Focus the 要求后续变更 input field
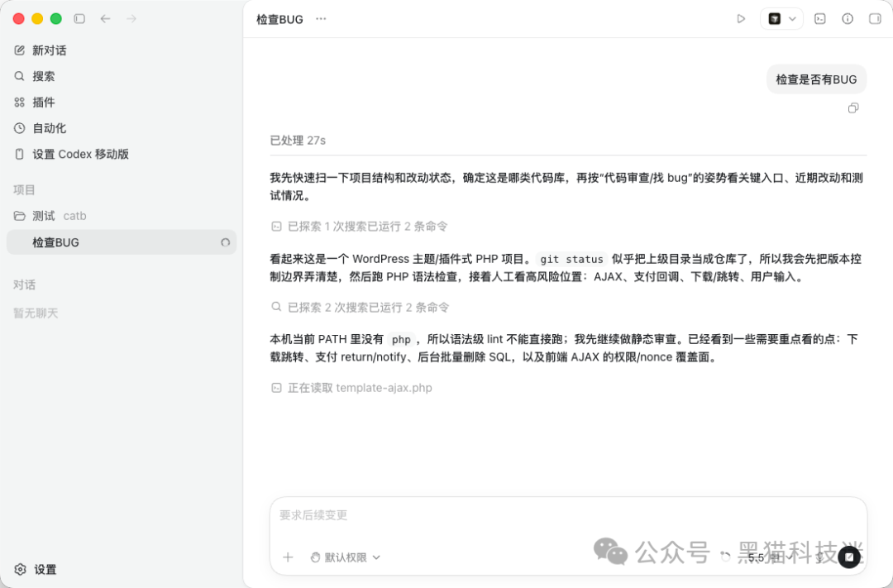This screenshot has height=588, width=893. pyautogui.click(x=568, y=515)
